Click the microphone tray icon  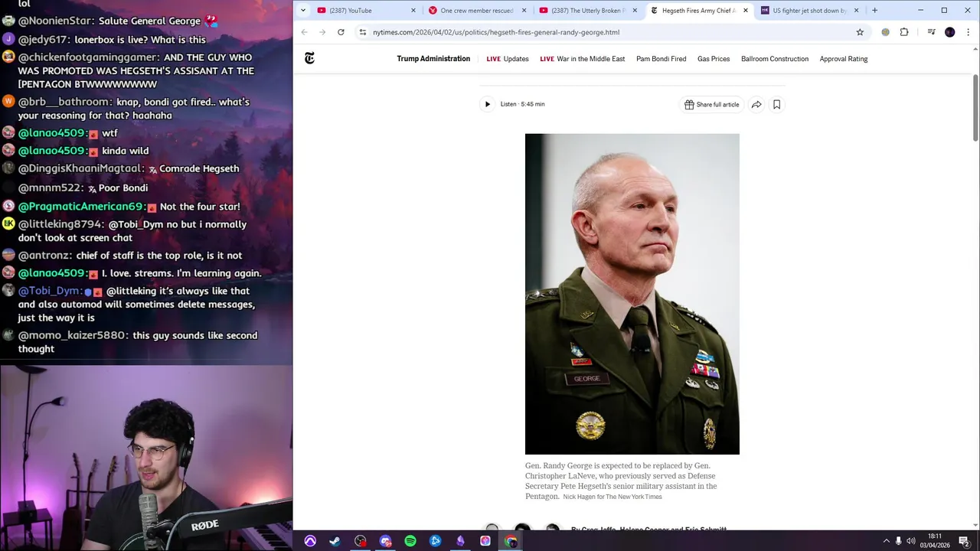[x=898, y=541]
